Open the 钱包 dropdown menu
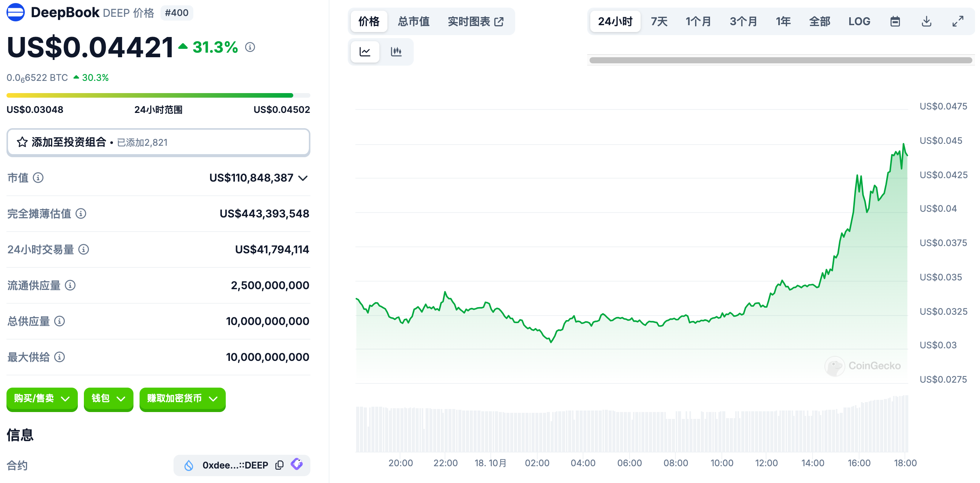The height and width of the screenshot is (483, 980). [x=108, y=399]
